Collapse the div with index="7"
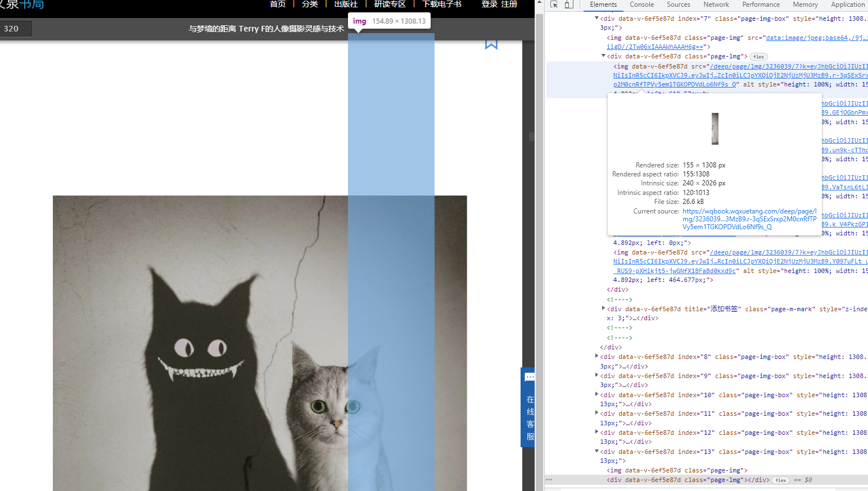 596,19
